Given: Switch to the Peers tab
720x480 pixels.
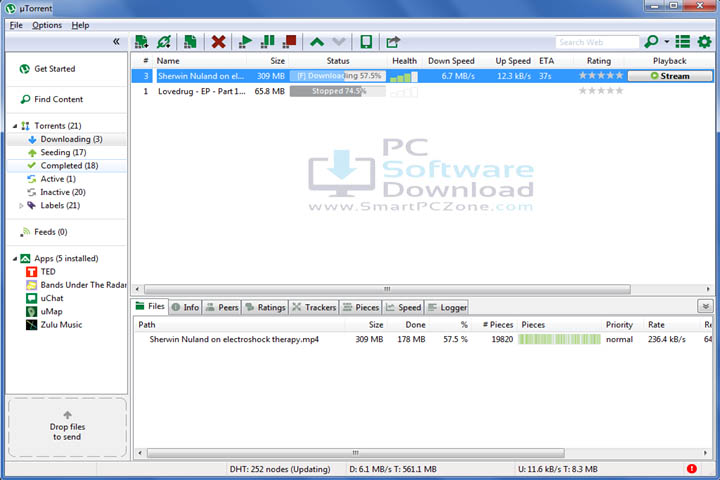Looking at the screenshot, I should pyautogui.click(x=222, y=307).
